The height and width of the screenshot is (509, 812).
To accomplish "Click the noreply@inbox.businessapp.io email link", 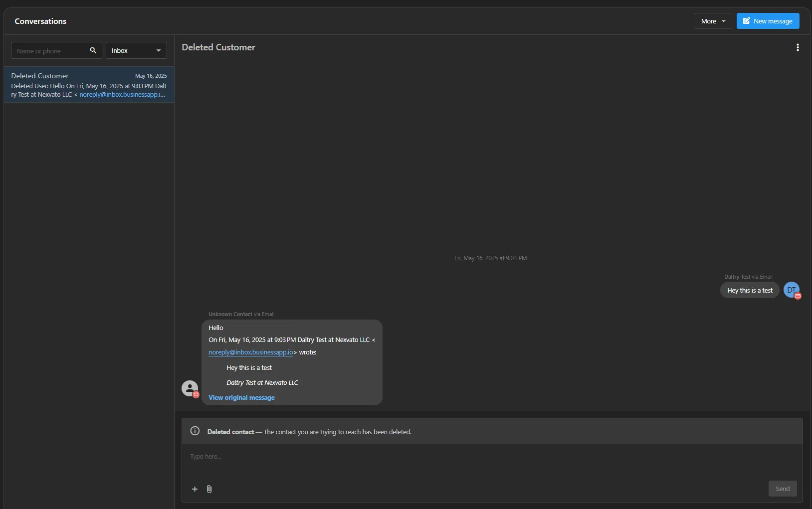I will tap(252, 352).
